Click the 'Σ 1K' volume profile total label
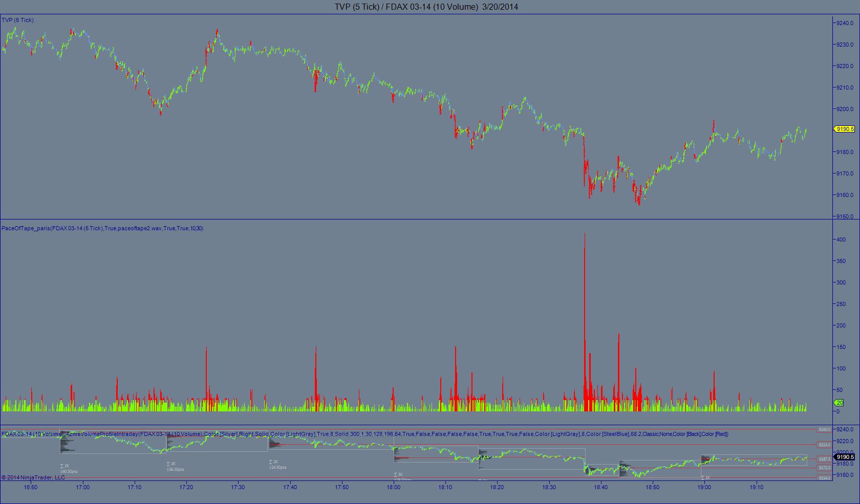 (x=705, y=477)
